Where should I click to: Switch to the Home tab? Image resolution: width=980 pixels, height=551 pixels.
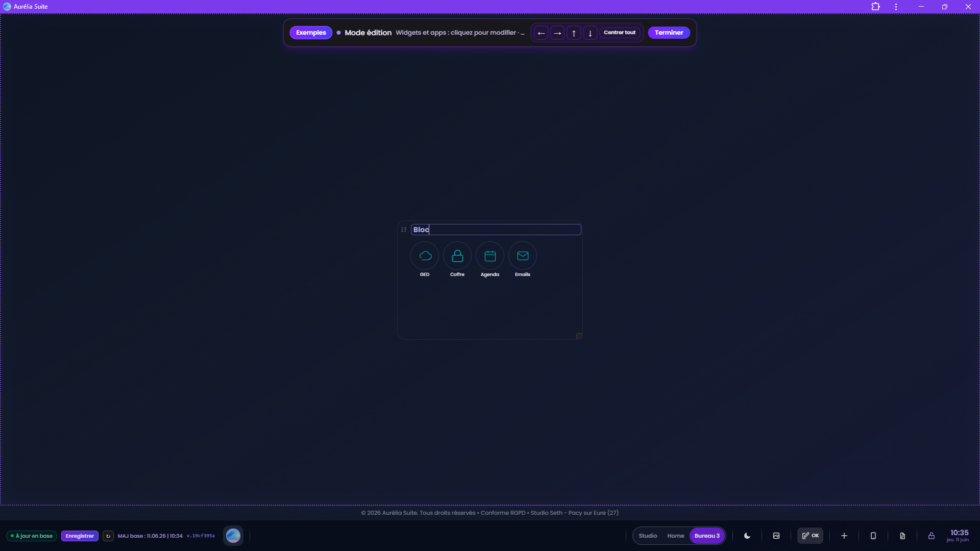675,536
